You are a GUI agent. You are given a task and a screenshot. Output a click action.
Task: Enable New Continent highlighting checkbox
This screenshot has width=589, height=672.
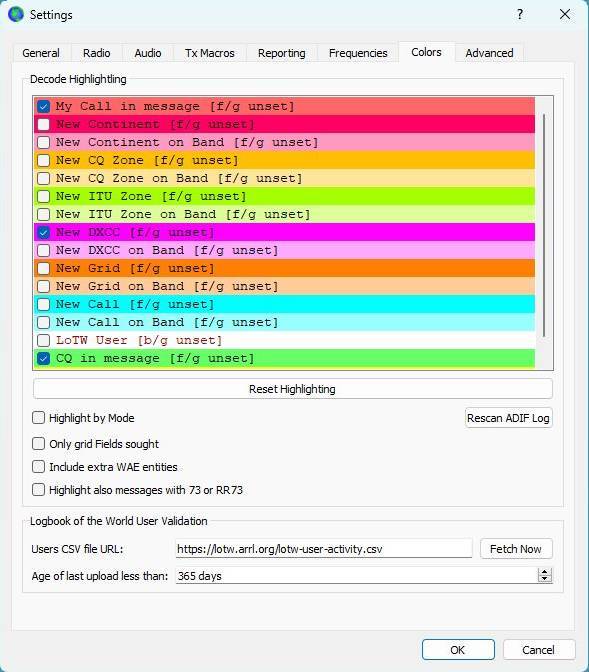point(43,124)
